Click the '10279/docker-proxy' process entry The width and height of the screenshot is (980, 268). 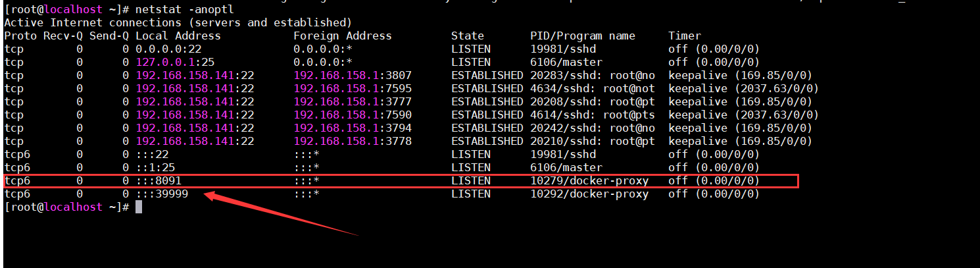[x=589, y=181]
